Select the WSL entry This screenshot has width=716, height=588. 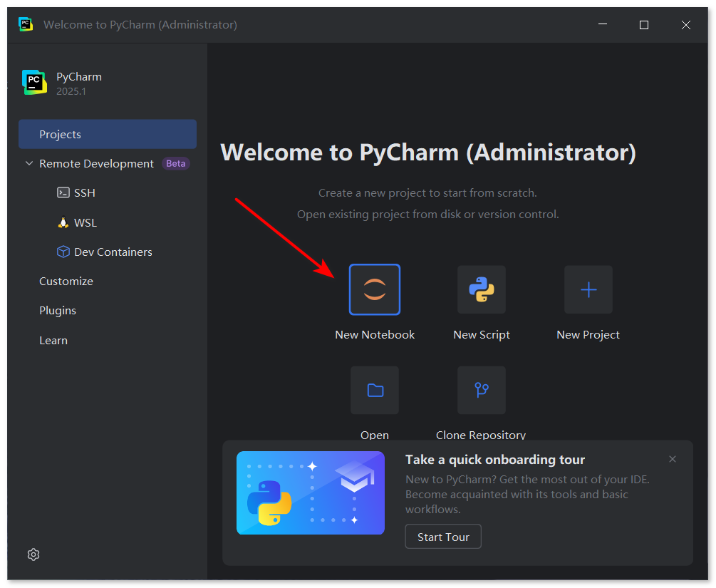(x=85, y=222)
